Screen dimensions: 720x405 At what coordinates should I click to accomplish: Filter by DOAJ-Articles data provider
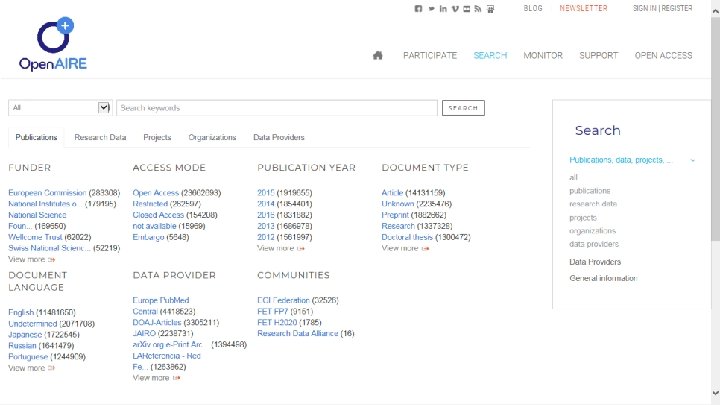coord(157,322)
